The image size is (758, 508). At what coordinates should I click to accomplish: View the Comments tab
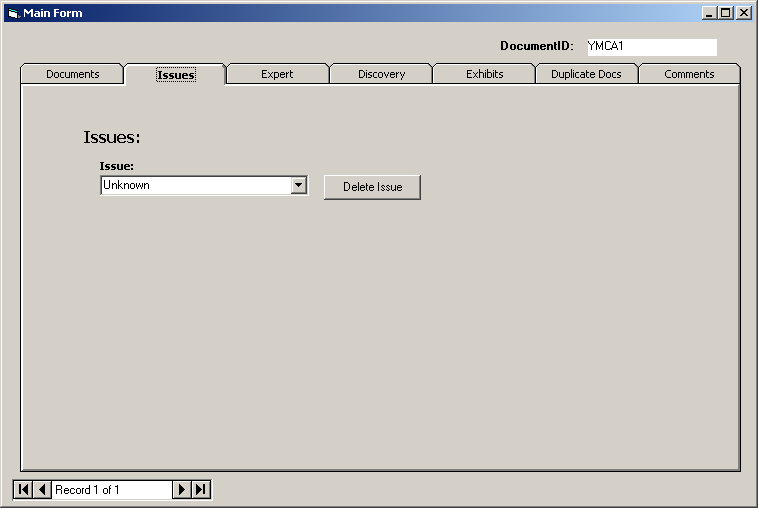tap(689, 74)
